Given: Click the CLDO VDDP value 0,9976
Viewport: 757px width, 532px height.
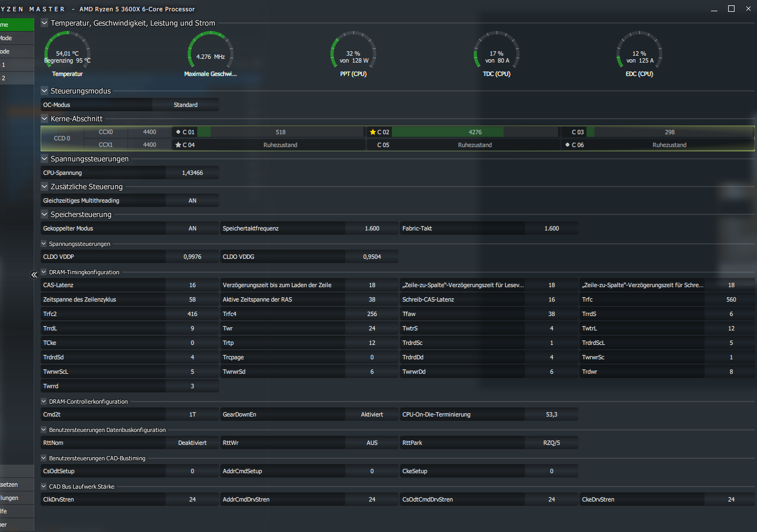Looking at the screenshot, I should coord(192,257).
